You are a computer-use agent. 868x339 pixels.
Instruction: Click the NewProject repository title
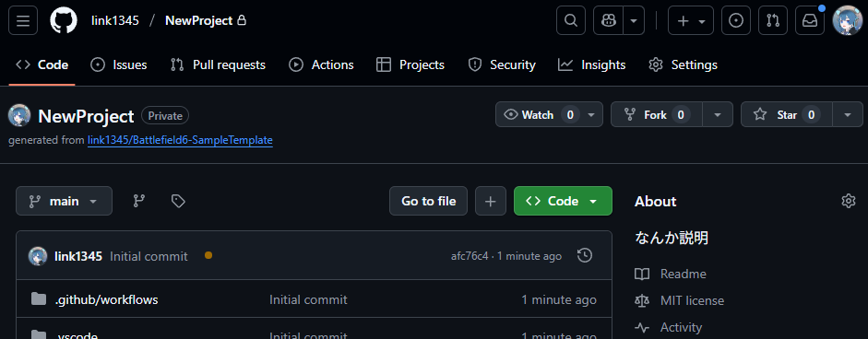86,116
